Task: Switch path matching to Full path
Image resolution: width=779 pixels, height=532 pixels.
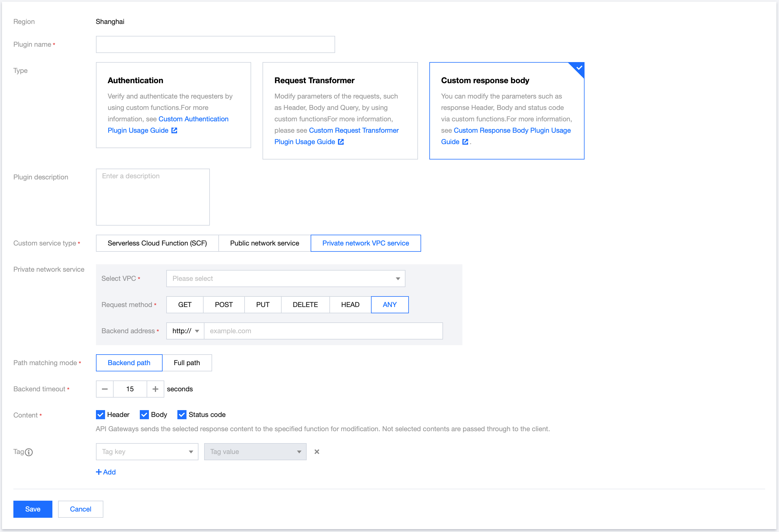Action: point(187,363)
